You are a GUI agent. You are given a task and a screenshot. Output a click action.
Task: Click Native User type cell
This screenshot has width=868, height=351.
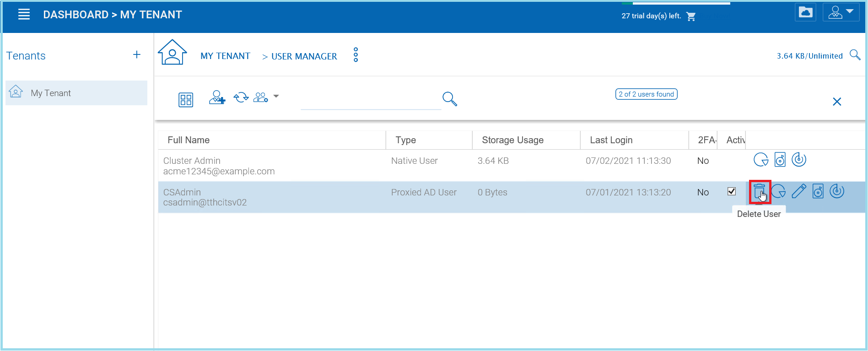(x=414, y=161)
